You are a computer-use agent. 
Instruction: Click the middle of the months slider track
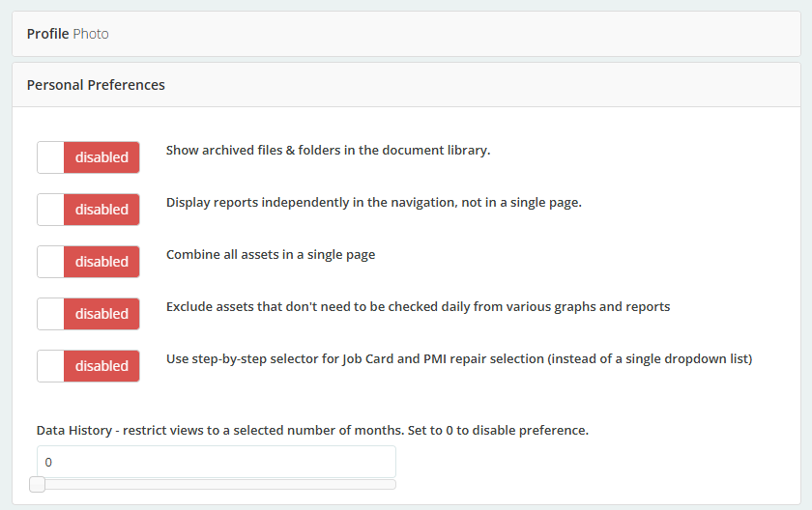[216, 484]
